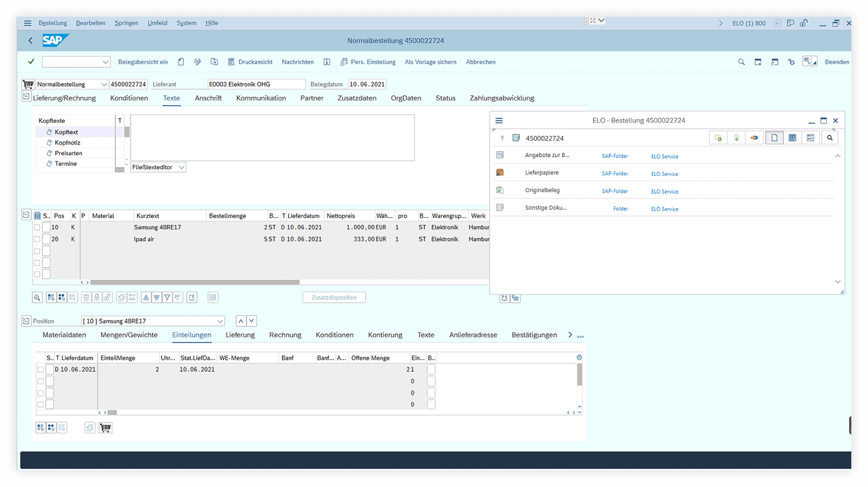The image size is (868, 487).
Task: Expand the Position selector dropdown
Action: click(x=220, y=321)
